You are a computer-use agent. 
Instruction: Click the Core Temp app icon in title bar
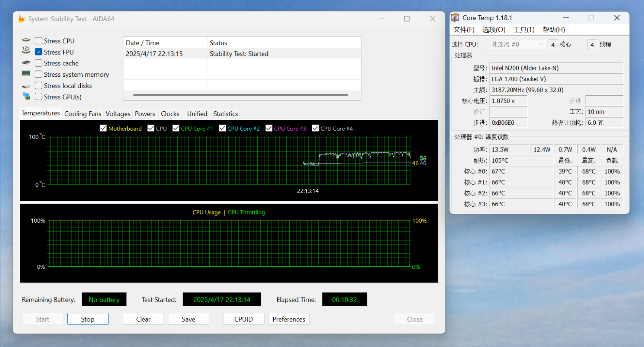pos(455,17)
